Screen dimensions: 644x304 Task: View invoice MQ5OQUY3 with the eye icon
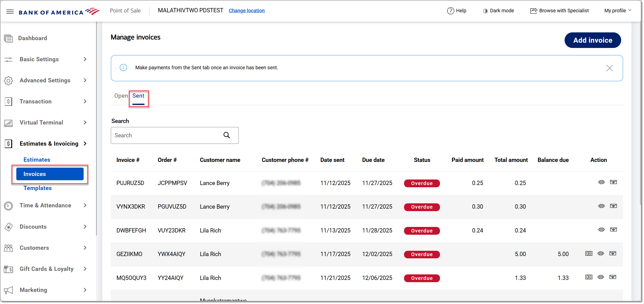601,277
